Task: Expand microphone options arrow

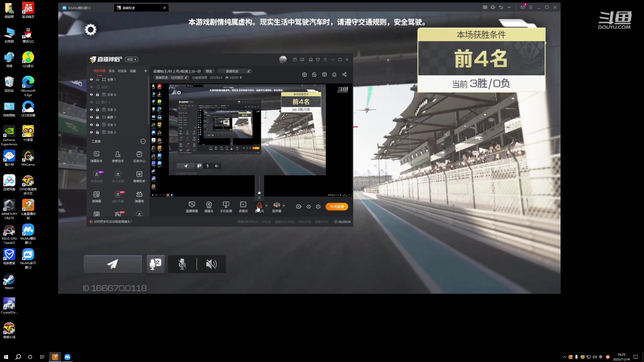Action: pyautogui.click(x=266, y=205)
